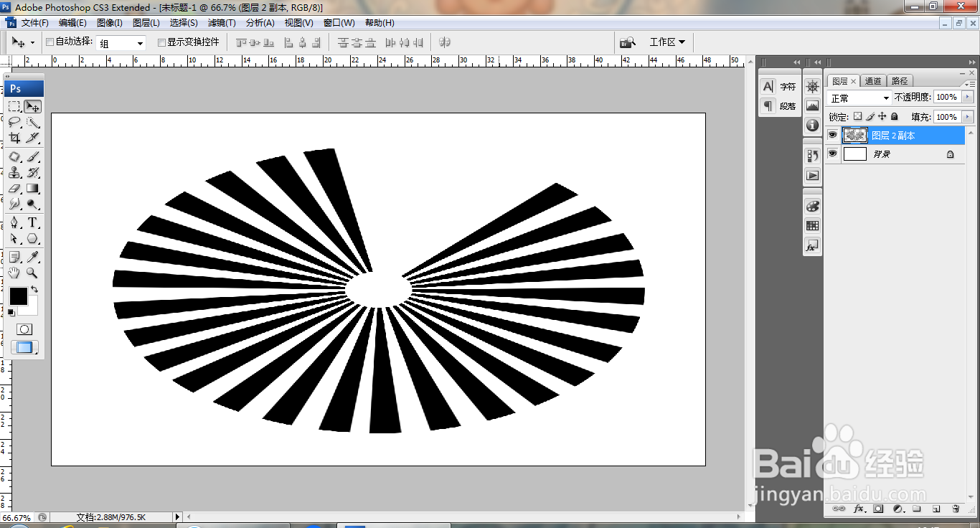Open the 窗口(W) menu
The height and width of the screenshot is (528, 980).
point(339,23)
